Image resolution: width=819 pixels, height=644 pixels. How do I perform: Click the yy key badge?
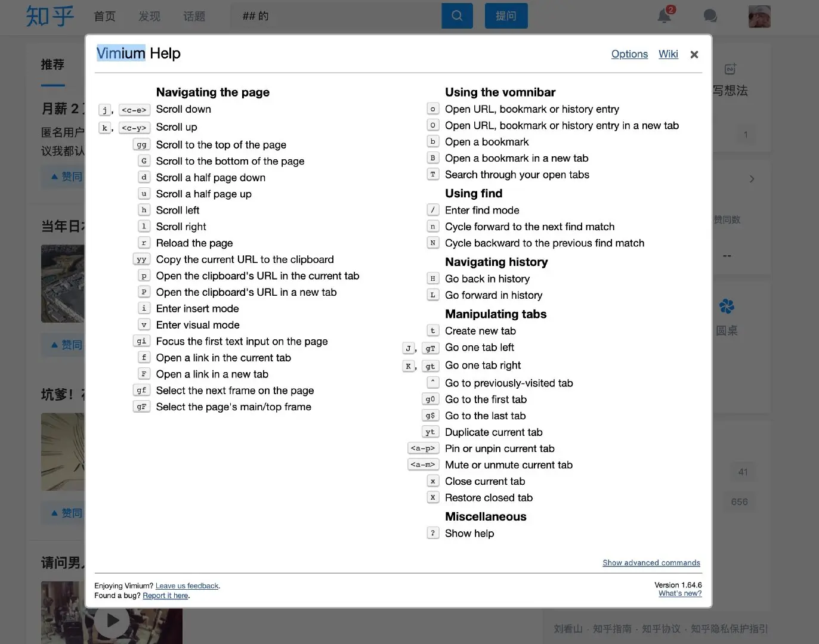(141, 259)
